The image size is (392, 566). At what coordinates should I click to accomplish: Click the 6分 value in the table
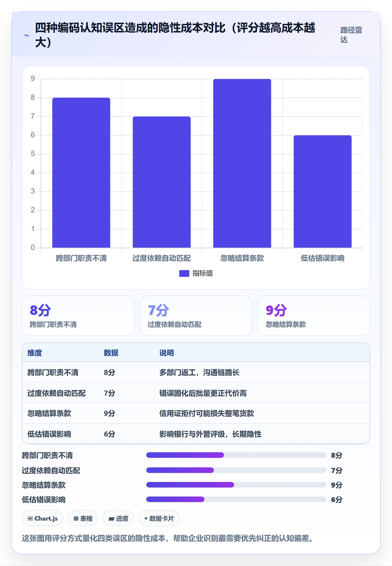pyautogui.click(x=109, y=434)
